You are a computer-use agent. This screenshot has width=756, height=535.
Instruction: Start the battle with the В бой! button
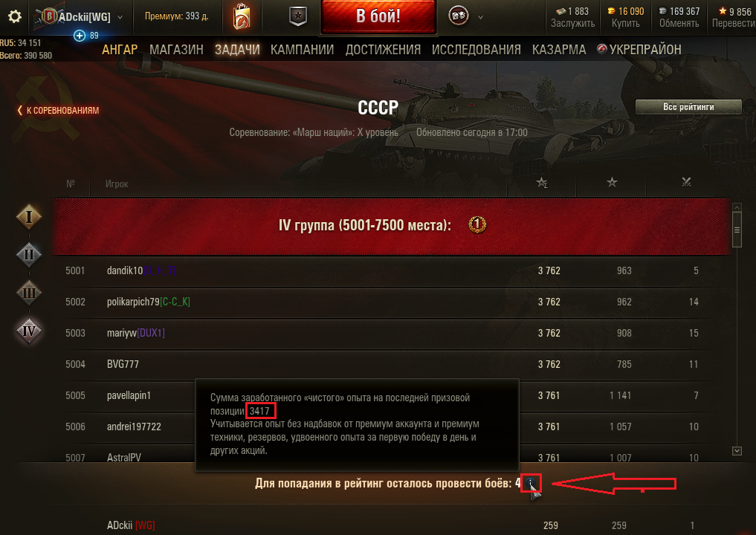378,16
